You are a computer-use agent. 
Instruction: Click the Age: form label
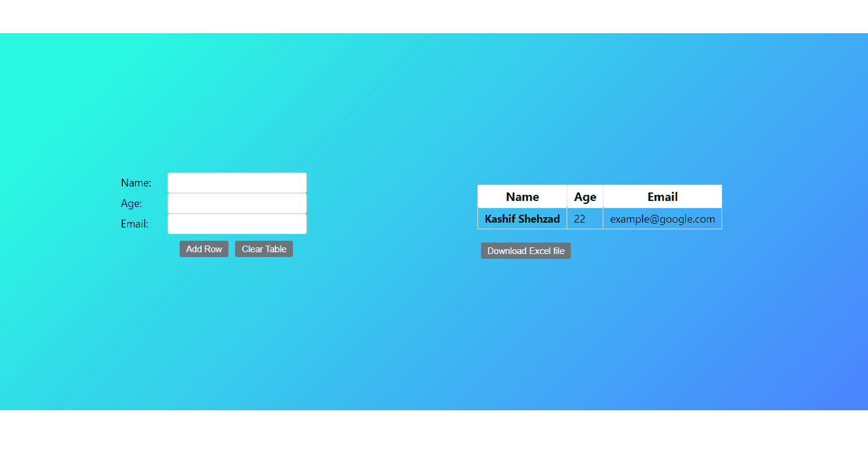click(131, 203)
